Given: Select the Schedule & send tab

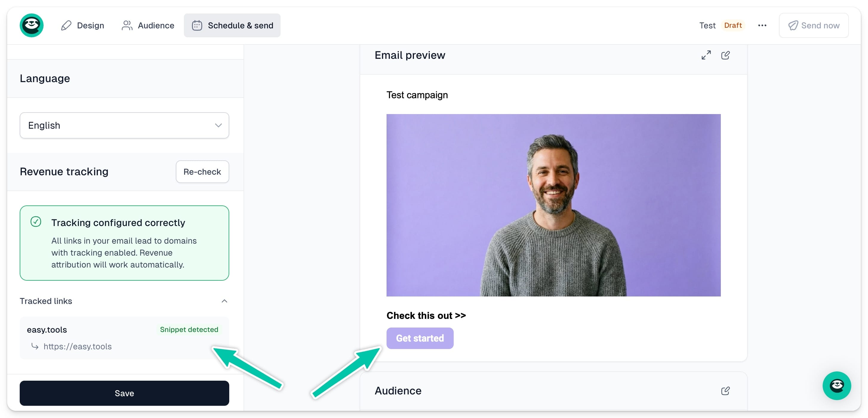Looking at the screenshot, I should tap(232, 25).
